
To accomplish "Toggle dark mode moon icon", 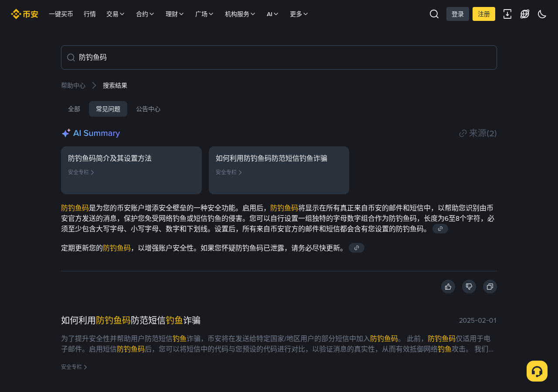I will pos(542,14).
